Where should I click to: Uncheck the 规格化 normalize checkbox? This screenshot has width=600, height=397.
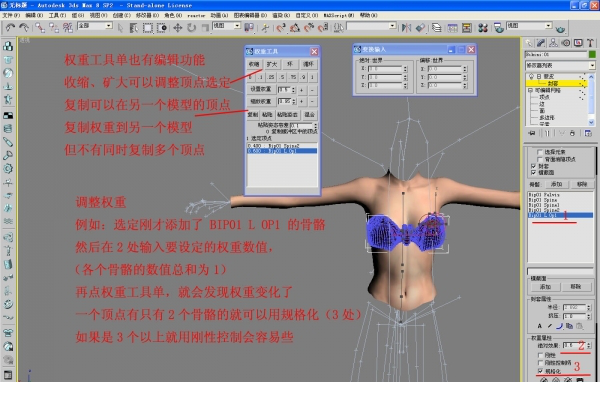tap(540, 371)
